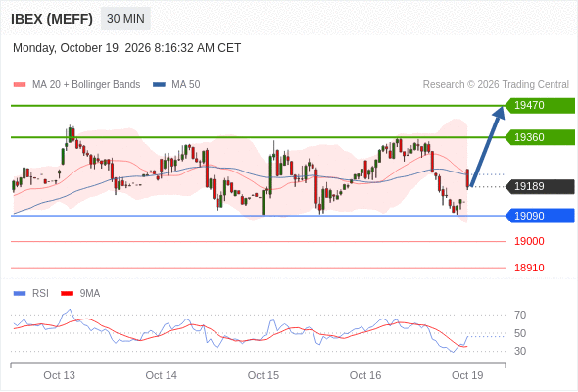
Task: Click the Oct 19 date axis label
Action: click(467, 375)
